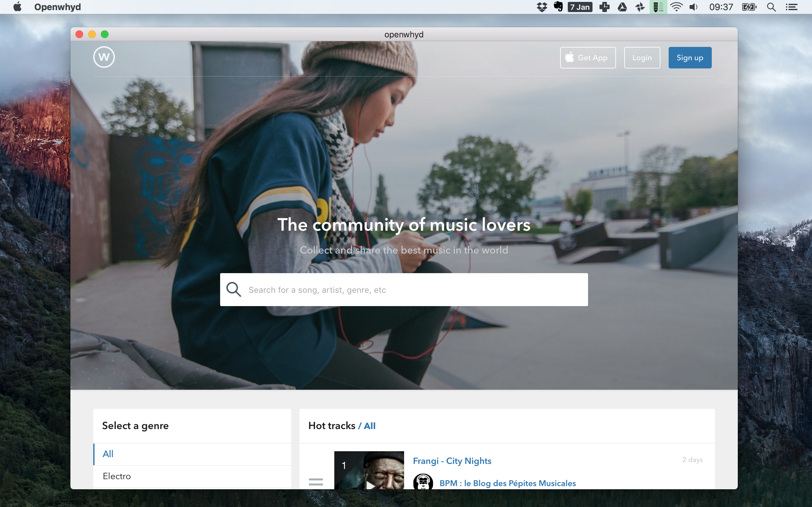Click the Sign up button
The width and height of the screenshot is (812, 507).
pos(690,58)
